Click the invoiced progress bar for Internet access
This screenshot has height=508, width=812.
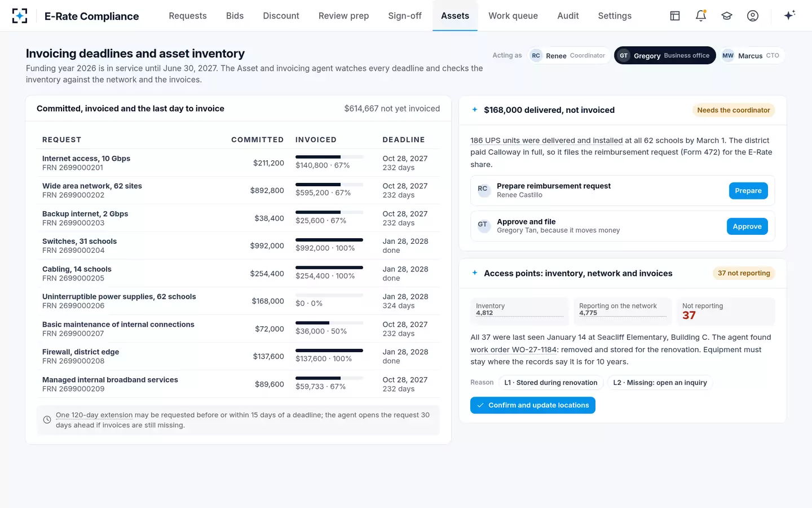point(329,157)
